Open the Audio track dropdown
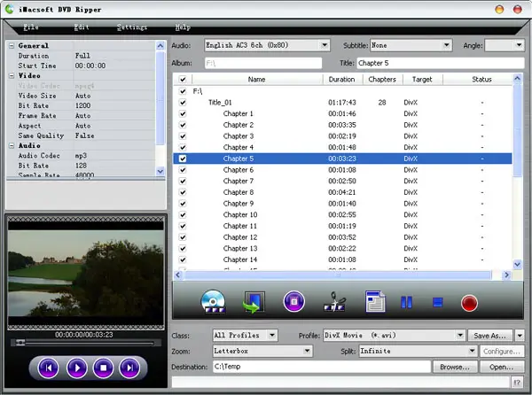 (325, 45)
